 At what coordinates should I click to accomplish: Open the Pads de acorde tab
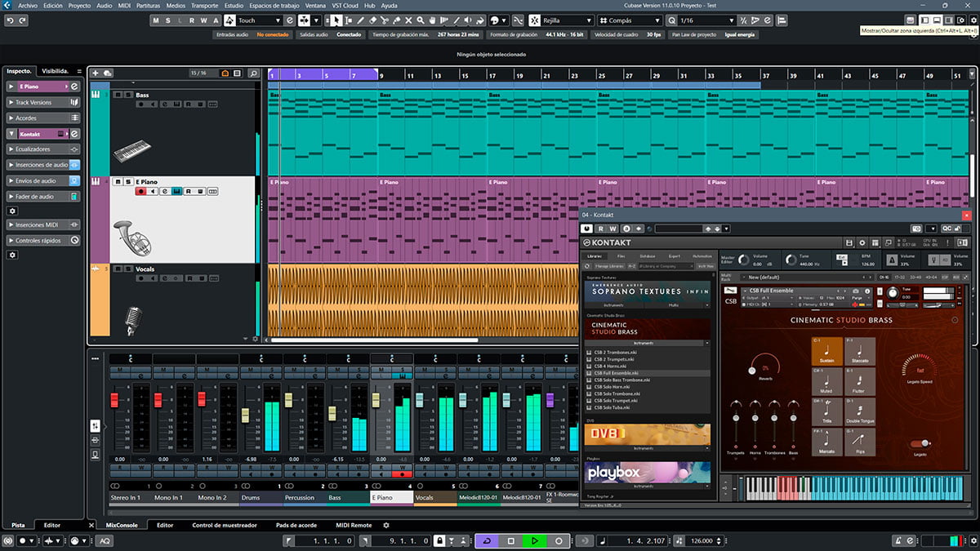click(296, 525)
